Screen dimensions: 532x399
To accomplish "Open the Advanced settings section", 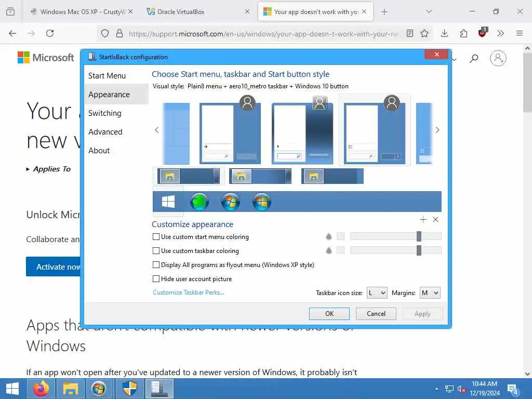I will (x=116, y=131).
